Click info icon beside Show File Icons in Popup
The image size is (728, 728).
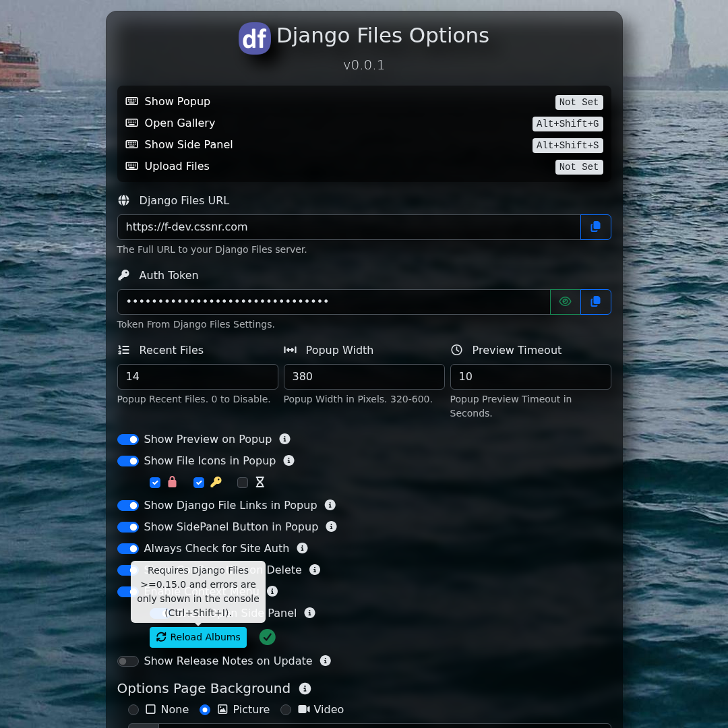point(289,460)
